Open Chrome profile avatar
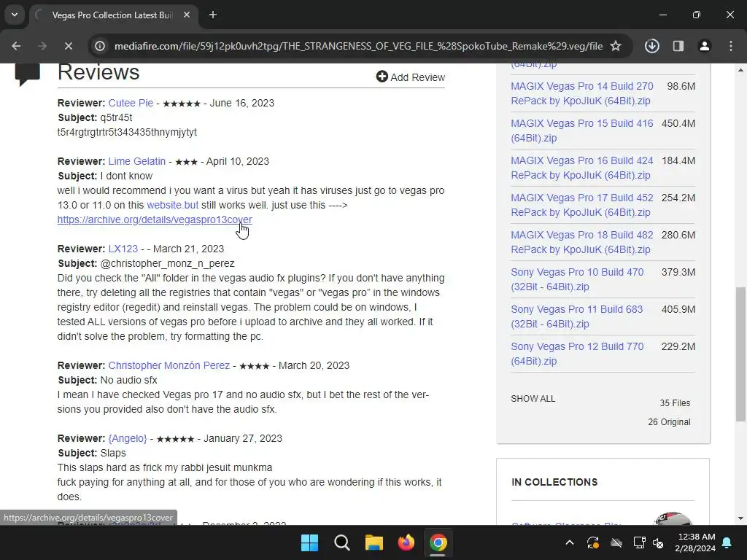This screenshot has width=747, height=560. coord(704,46)
